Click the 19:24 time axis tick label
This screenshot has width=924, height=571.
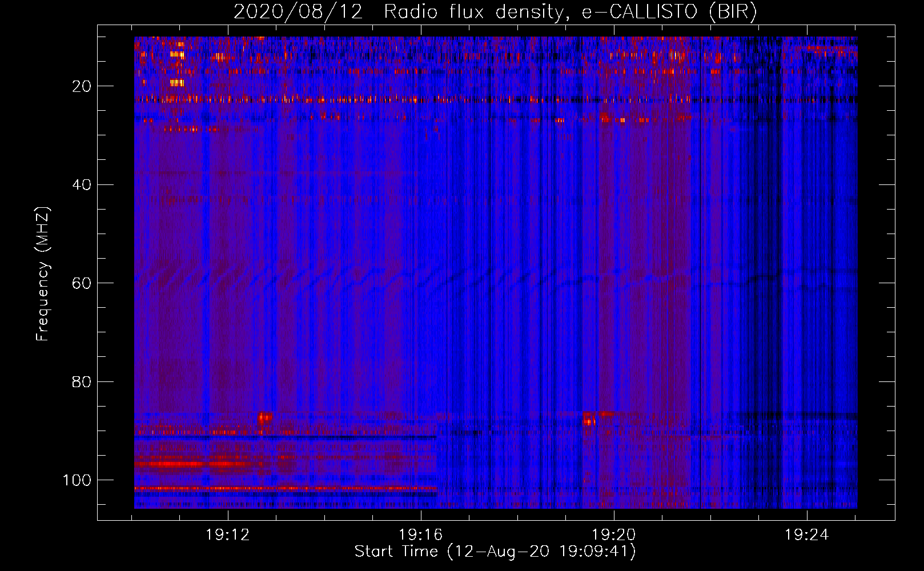click(806, 535)
